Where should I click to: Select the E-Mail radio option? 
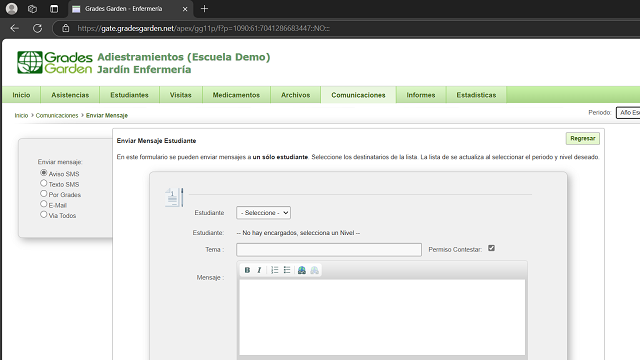click(44, 204)
